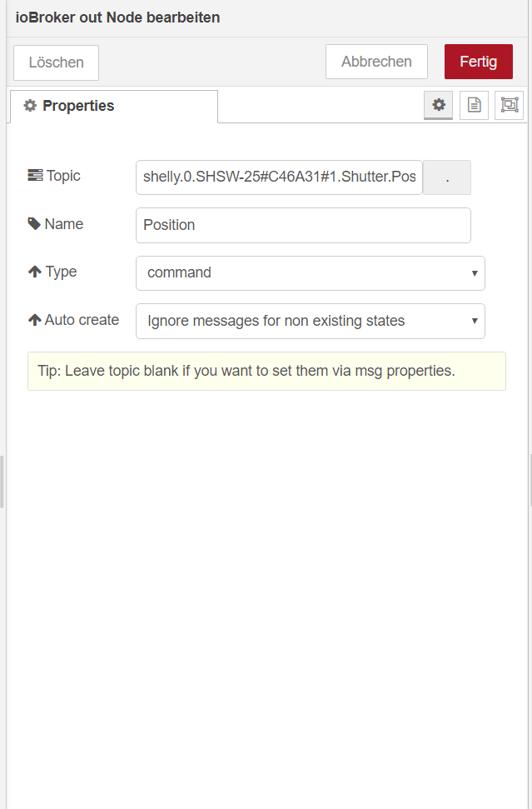Click the Löschen button
Image resolution: width=532 pixels, height=809 pixels.
tap(56, 62)
